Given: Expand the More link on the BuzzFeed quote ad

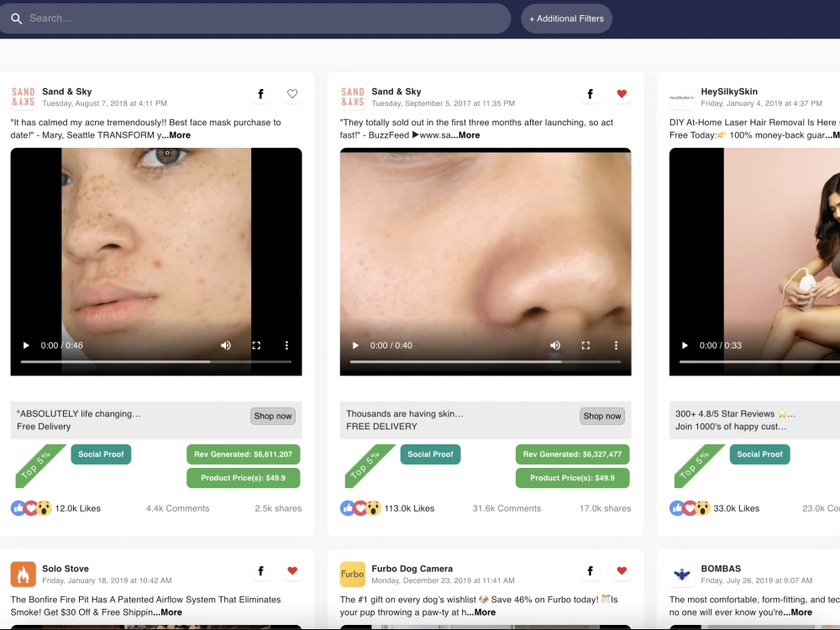Looking at the screenshot, I should tap(465, 135).
